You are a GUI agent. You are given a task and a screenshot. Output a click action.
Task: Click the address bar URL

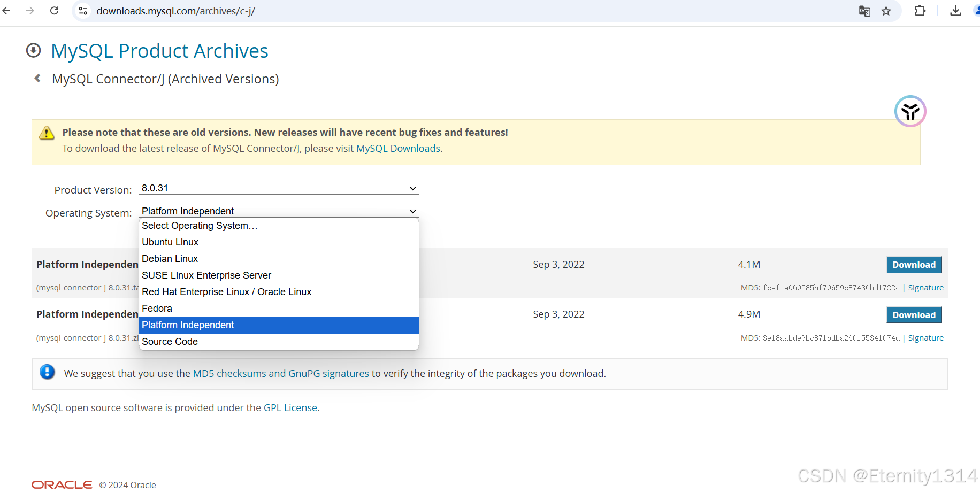[175, 11]
